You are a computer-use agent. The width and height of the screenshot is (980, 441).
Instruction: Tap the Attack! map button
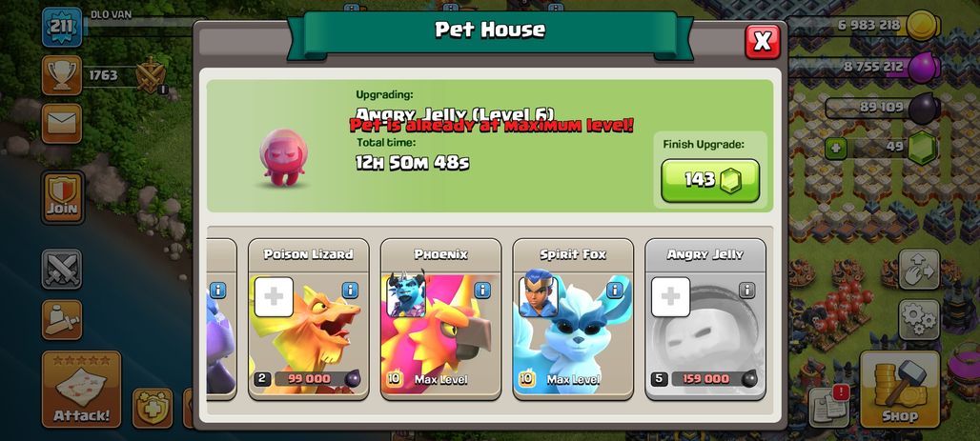pos(81,390)
